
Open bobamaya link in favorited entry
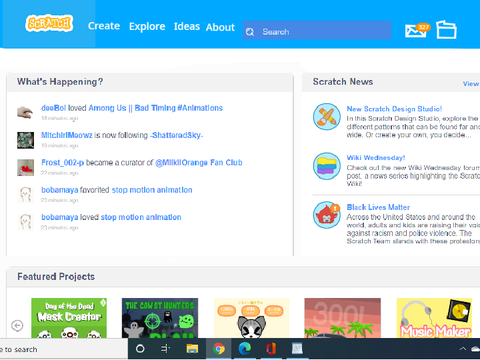60,190
